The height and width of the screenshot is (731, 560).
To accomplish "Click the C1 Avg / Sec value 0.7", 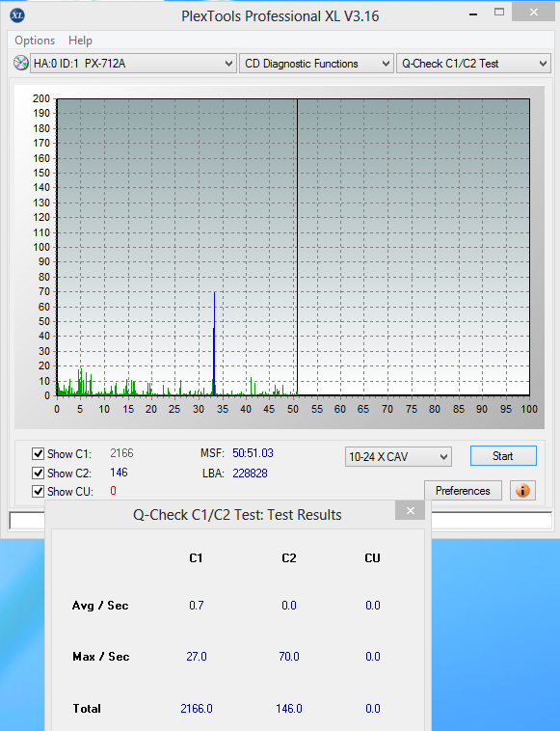I will click(196, 605).
